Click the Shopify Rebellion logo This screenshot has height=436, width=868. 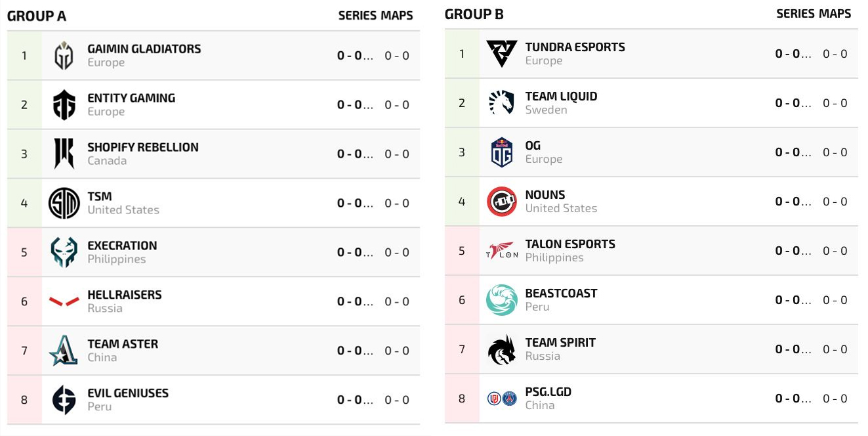click(64, 154)
